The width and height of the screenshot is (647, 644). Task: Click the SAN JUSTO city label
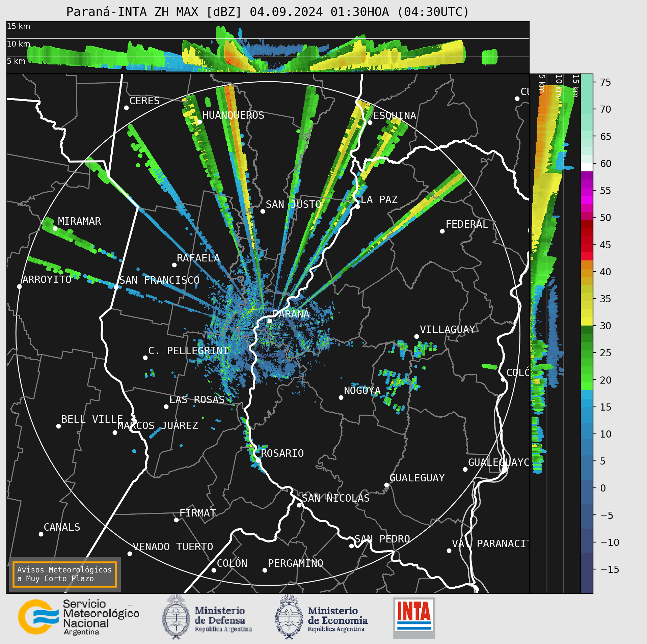(293, 204)
